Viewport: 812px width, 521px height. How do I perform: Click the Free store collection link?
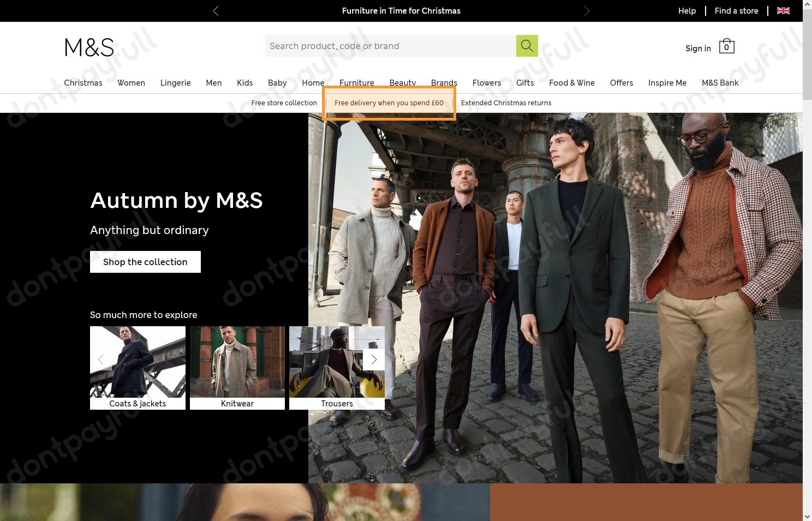284,103
